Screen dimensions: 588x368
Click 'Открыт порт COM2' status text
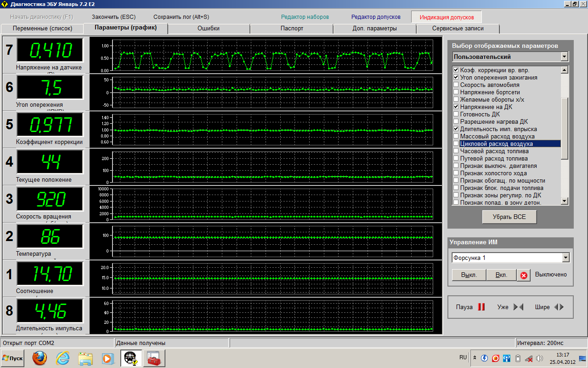[28, 343]
